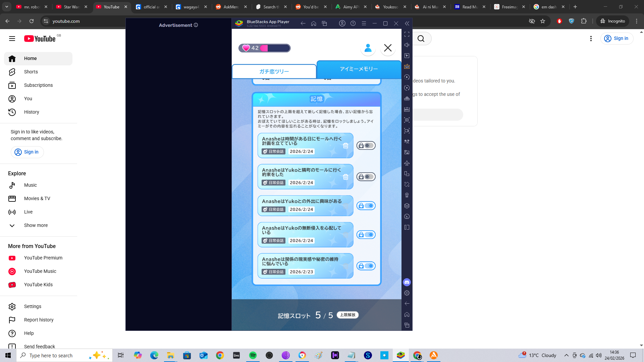Open BlueStacks settings gear icon
The height and width of the screenshot is (362, 644).
pyautogui.click(x=407, y=293)
